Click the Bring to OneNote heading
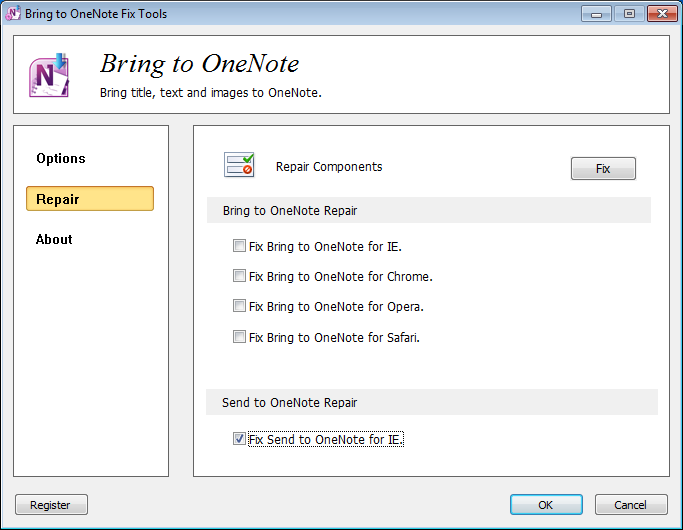Viewport: 683px width, 530px height. 200,64
